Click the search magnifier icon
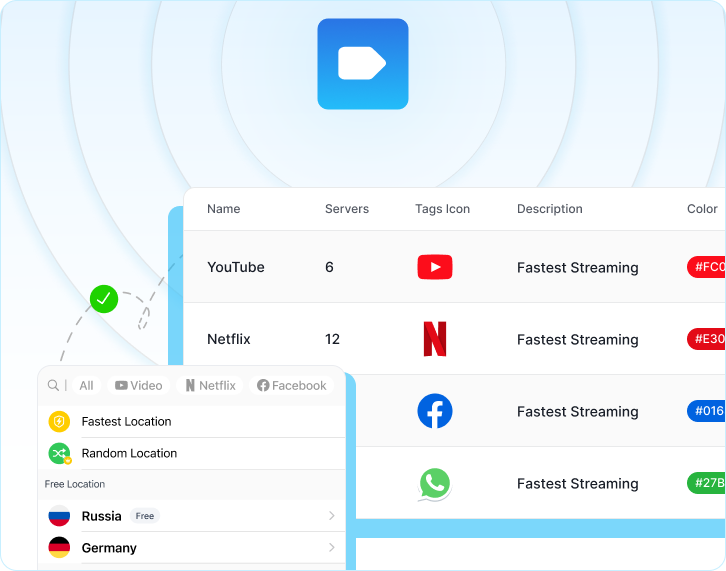 tap(54, 385)
